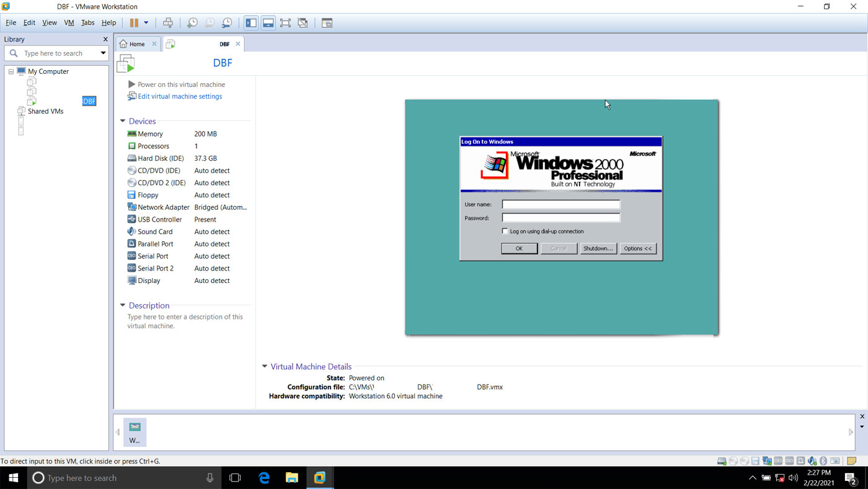Close the thumbnail bar

[x=862, y=416]
